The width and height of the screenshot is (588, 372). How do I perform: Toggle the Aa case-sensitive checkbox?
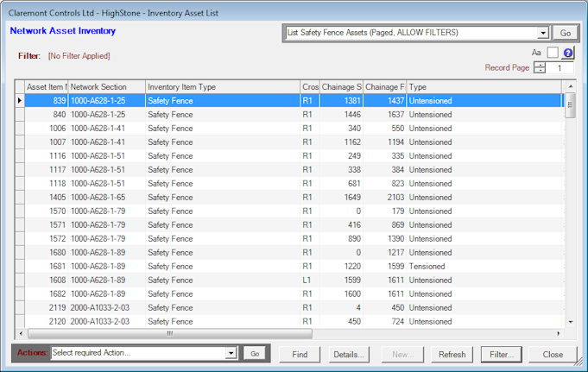553,53
